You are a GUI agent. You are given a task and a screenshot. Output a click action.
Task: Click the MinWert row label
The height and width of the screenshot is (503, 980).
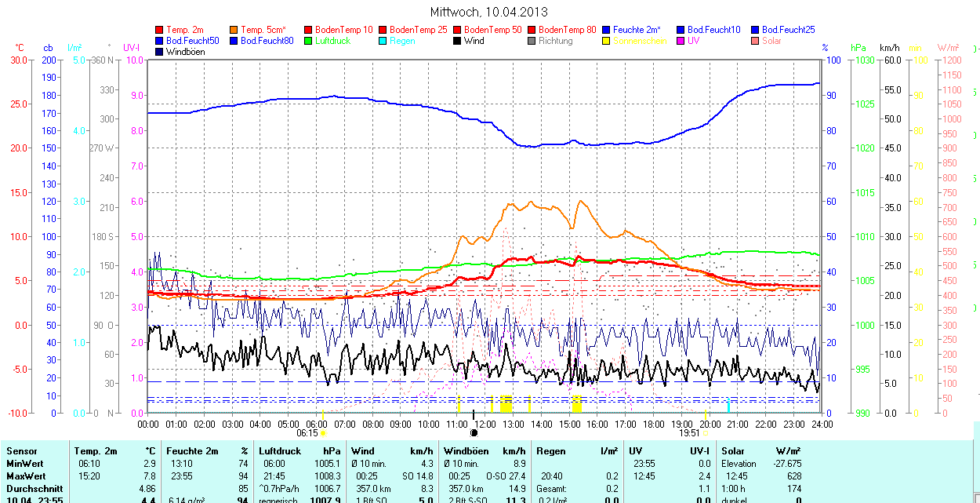tap(26, 464)
